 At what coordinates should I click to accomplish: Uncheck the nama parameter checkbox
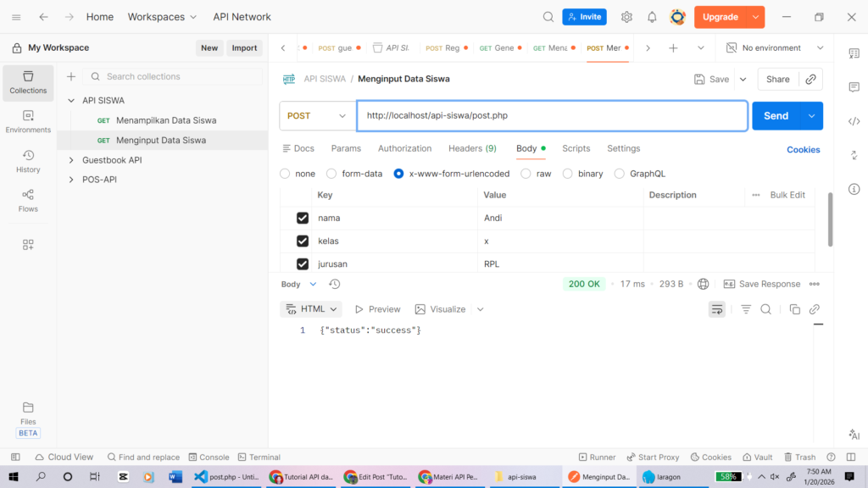pos(303,218)
